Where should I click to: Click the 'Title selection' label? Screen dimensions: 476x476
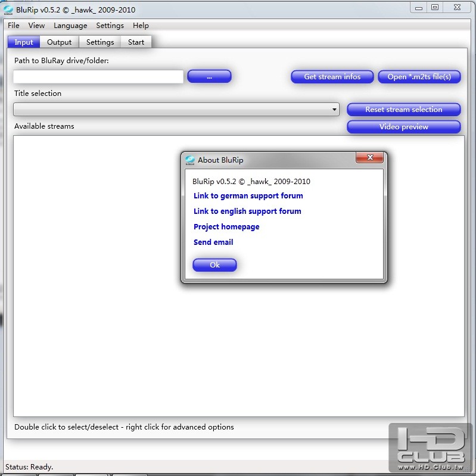(38, 93)
